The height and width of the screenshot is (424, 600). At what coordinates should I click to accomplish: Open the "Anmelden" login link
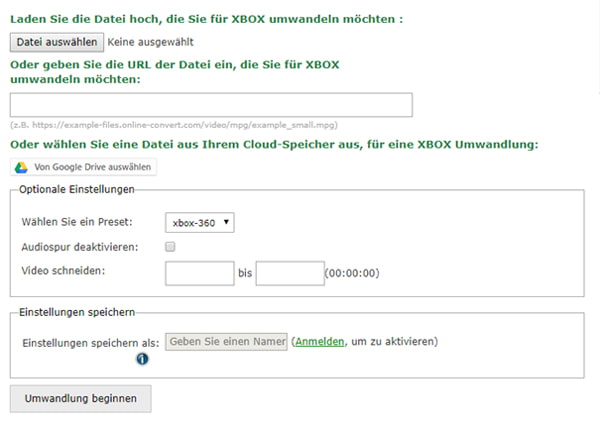[320, 341]
